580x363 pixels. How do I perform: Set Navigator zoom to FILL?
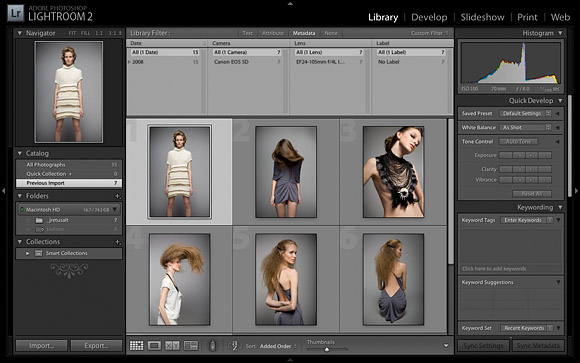85,33
